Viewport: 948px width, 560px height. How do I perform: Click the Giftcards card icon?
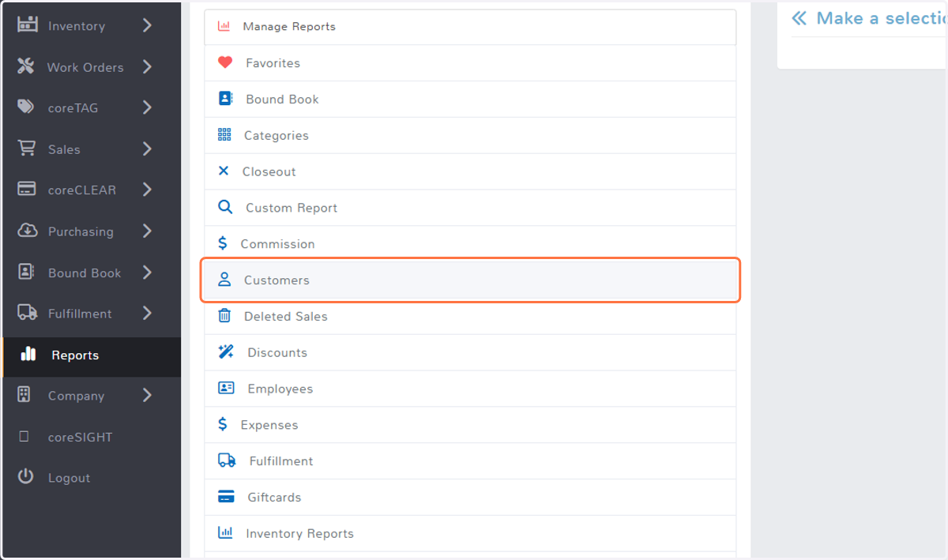pos(226,497)
